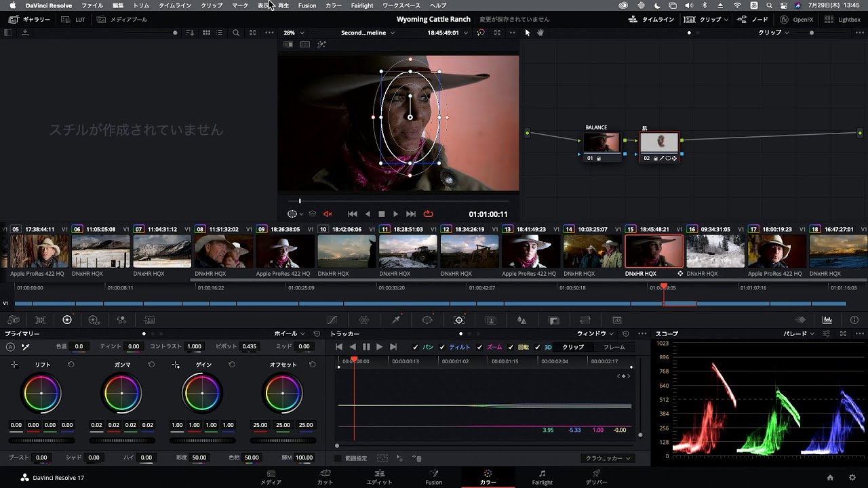Open the タイムライン menu
This screenshot has height=488, width=868.
174,5
